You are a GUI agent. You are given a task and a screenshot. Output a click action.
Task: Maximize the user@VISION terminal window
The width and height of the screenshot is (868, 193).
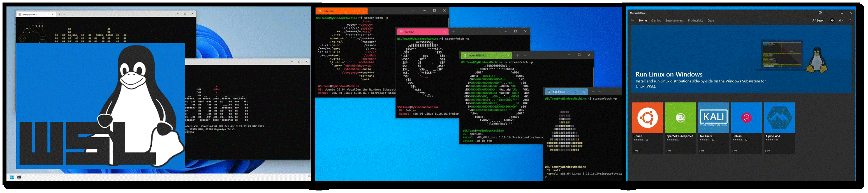pyautogui.click(x=185, y=14)
